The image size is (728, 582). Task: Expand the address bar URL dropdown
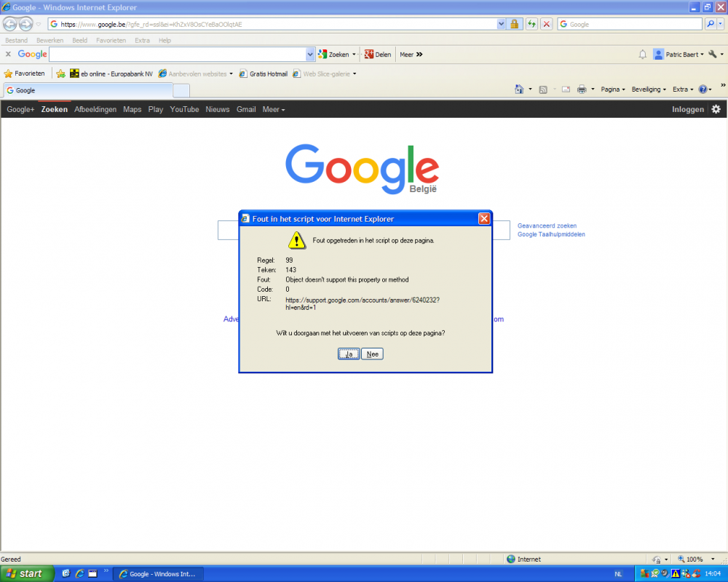point(501,24)
